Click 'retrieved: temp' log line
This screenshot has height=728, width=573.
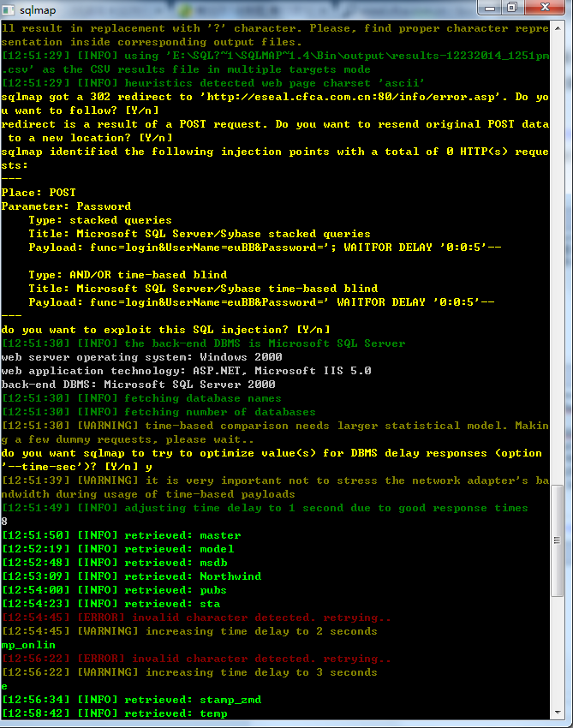click(115, 713)
